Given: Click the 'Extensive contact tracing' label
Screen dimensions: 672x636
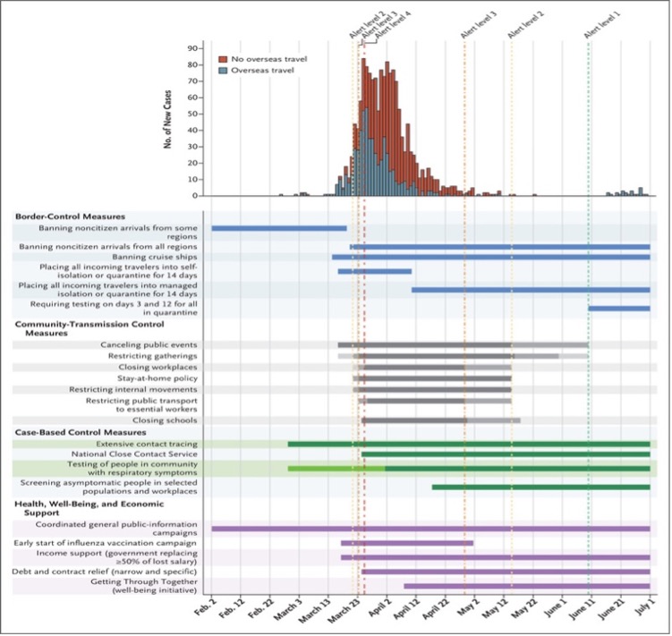Looking at the screenshot, I should 147,445.
